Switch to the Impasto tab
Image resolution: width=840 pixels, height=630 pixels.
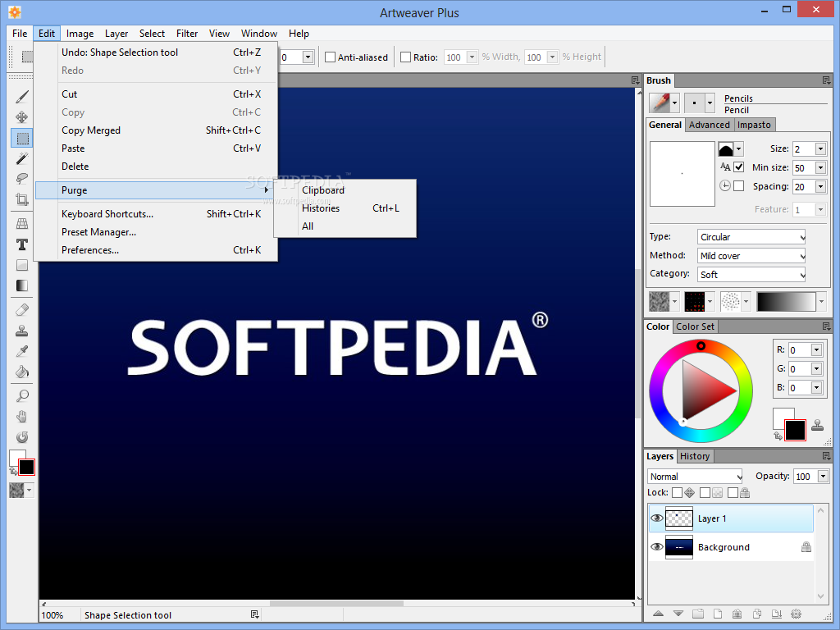click(754, 125)
